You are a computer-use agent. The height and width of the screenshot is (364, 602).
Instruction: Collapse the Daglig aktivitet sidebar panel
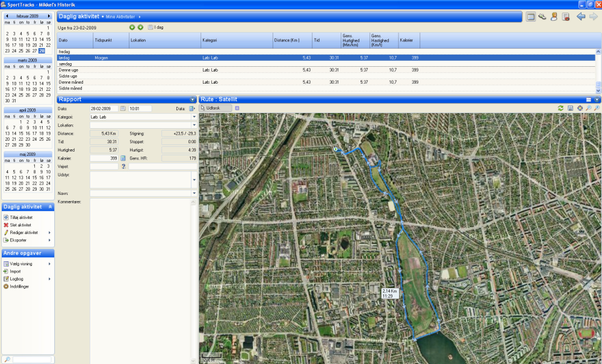[x=51, y=206]
